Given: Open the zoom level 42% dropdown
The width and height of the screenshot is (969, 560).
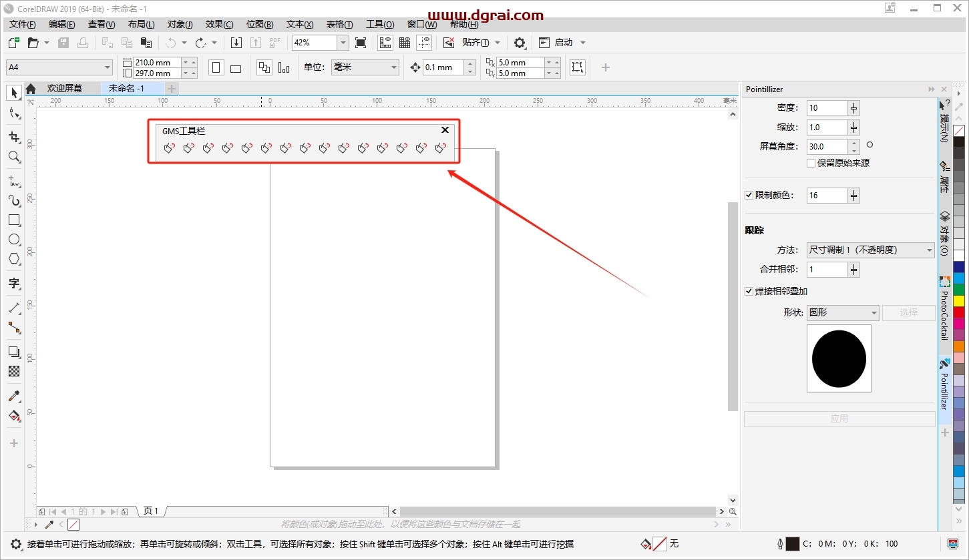Looking at the screenshot, I should (343, 43).
